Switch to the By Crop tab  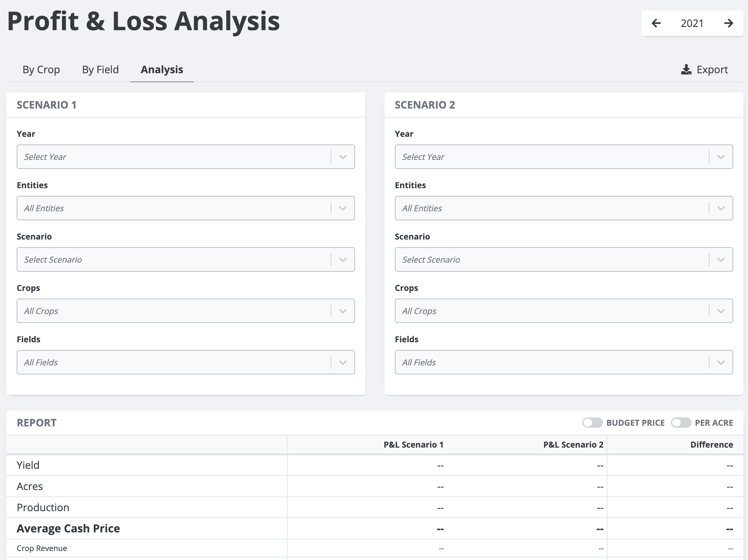41,70
